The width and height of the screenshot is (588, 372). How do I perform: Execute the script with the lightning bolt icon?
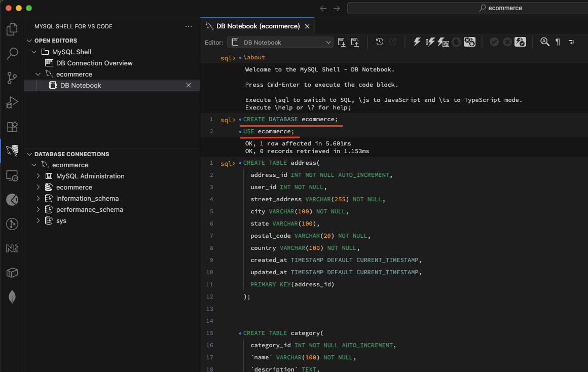click(417, 42)
